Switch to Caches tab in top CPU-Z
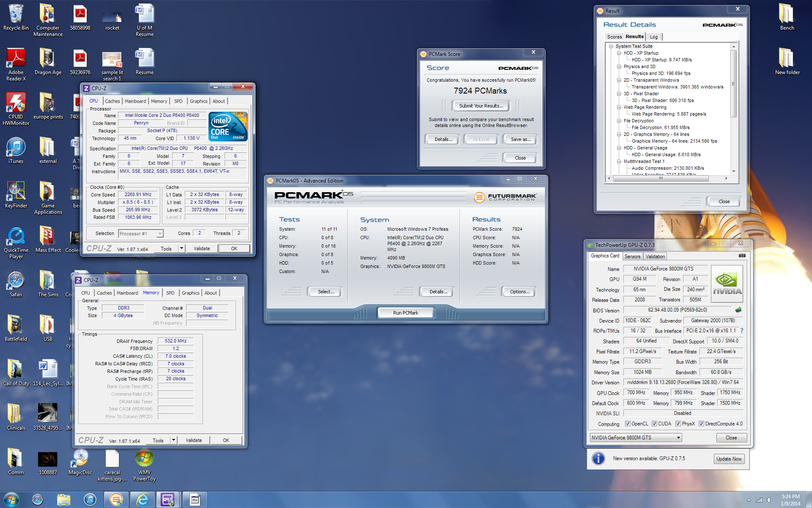Viewport: 812px width, 508px height. [x=112, y=101]
